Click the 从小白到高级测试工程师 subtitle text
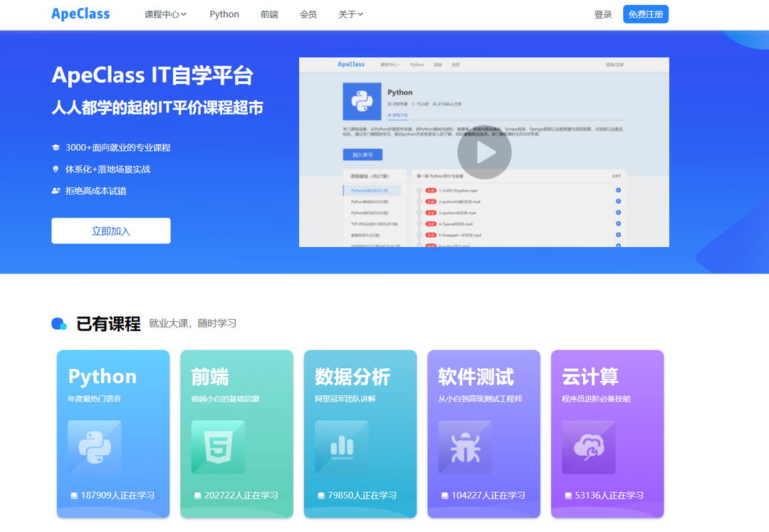The image size is (769, 532). point(480,399)
